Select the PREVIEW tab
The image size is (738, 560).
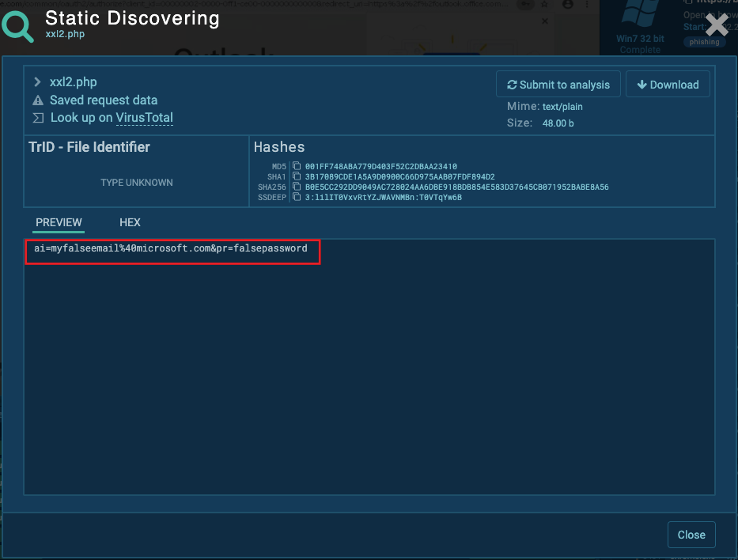coord(59,222)
